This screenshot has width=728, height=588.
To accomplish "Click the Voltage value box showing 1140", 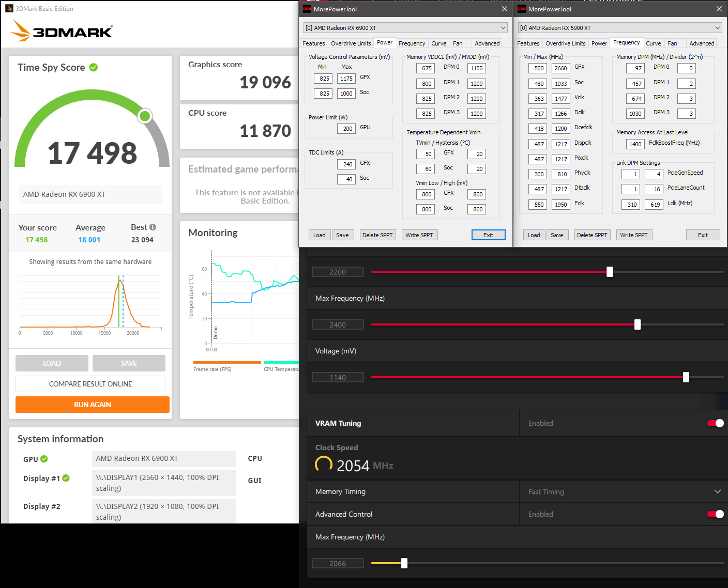I will [x=338, y=378].
